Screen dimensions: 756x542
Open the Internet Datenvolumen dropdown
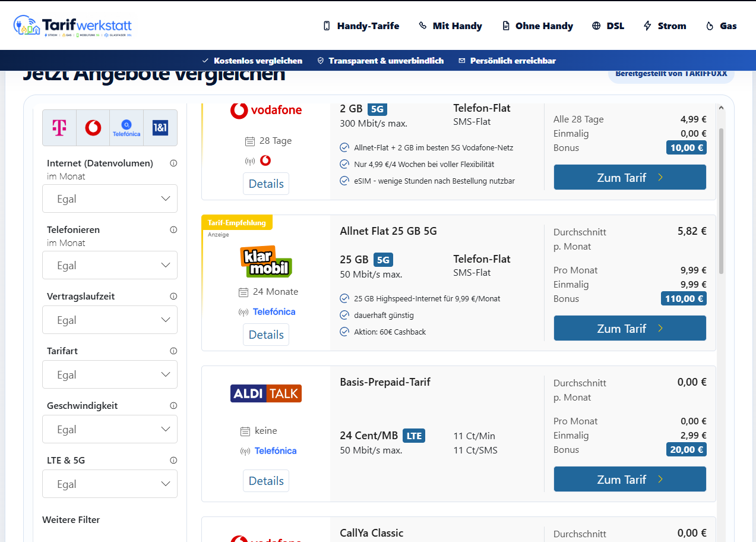pyautogui.click(x=110, y=198)
